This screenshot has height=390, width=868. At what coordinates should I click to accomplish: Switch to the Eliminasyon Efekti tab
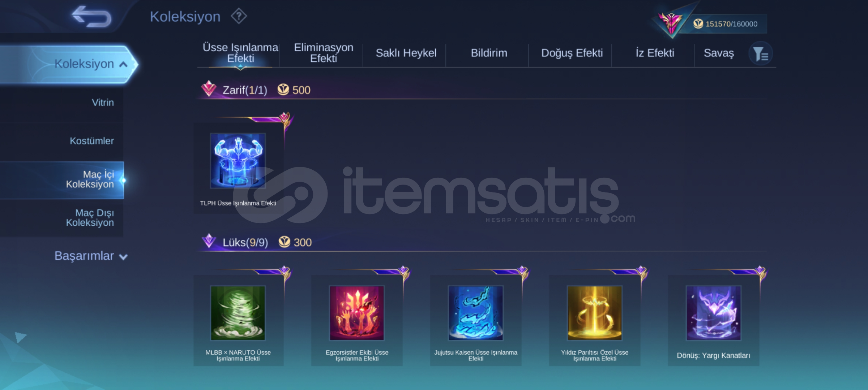point(324,53)
